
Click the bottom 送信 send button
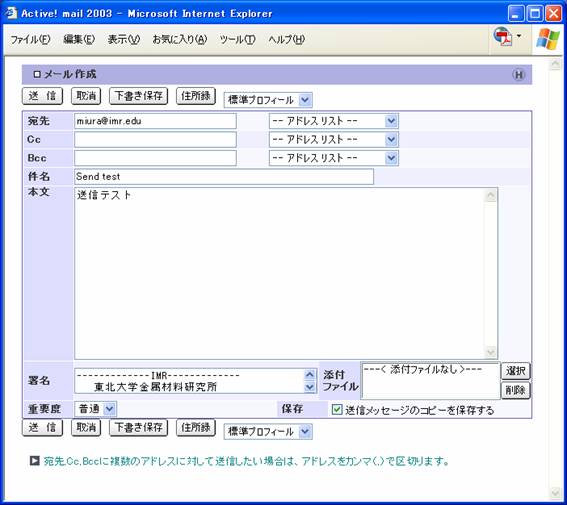pos(42,428)
